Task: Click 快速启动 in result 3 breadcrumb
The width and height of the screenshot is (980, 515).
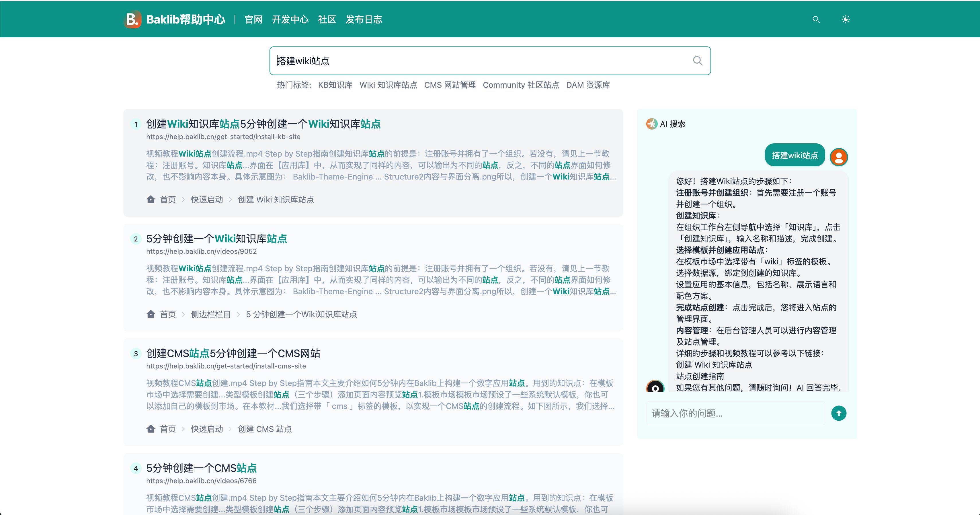Action: click(x=207, y=429)
